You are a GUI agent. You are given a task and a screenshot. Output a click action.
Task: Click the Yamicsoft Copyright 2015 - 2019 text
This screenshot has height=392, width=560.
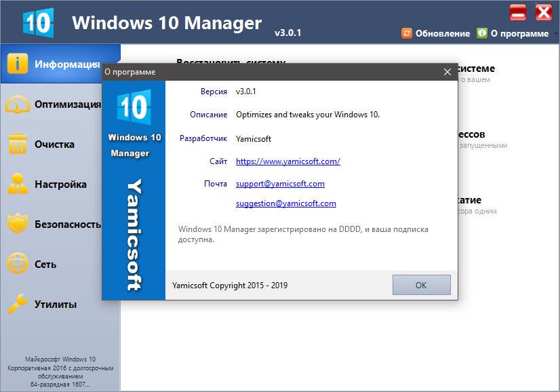point(230,286)
